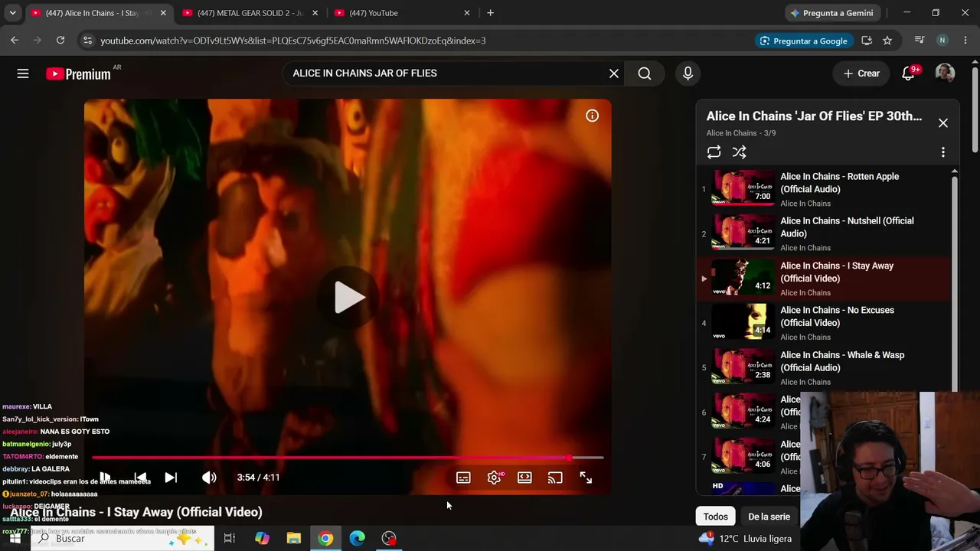Click the Pregunta a Gemini button
The width and height of the screenshot is (980, 551).
[831, 13]
